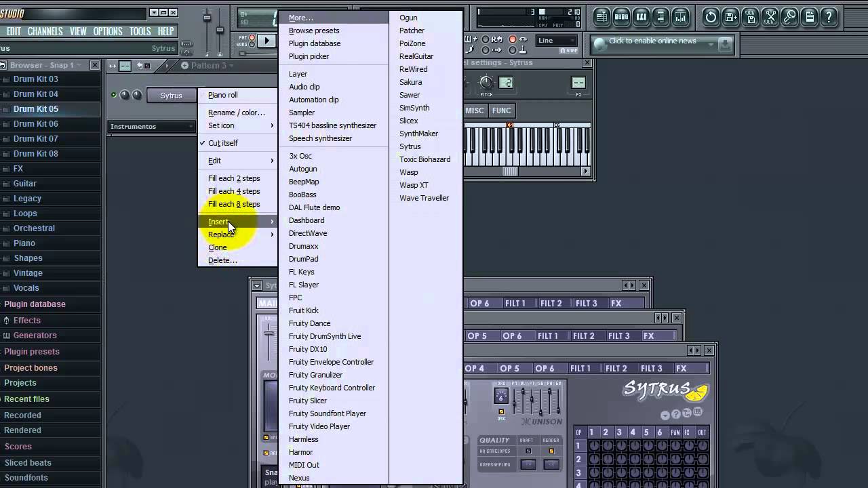The width and height of the screenshot is (868, 488).
Task: Switch to FUNC tab in channel settings
Action: coord(502,110)
